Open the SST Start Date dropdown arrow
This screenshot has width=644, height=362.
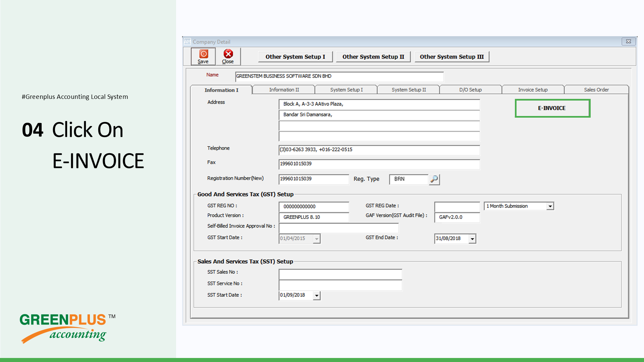(317, 295)
